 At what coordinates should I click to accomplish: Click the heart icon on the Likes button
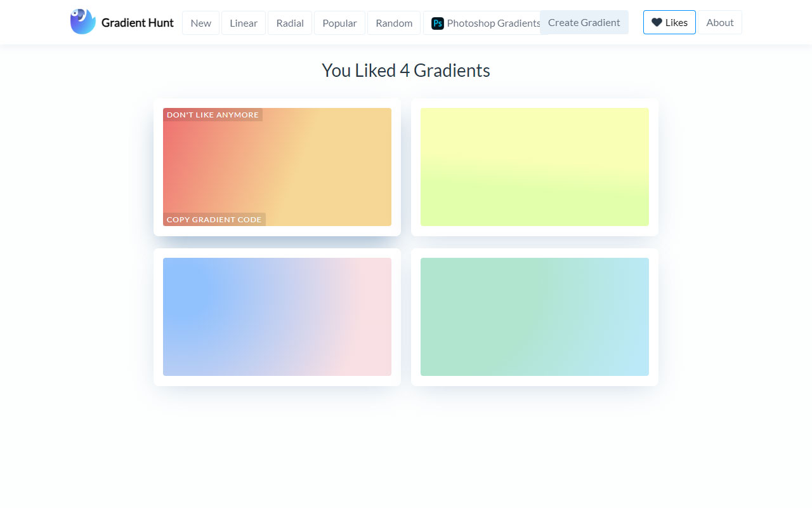pos(657,22)
